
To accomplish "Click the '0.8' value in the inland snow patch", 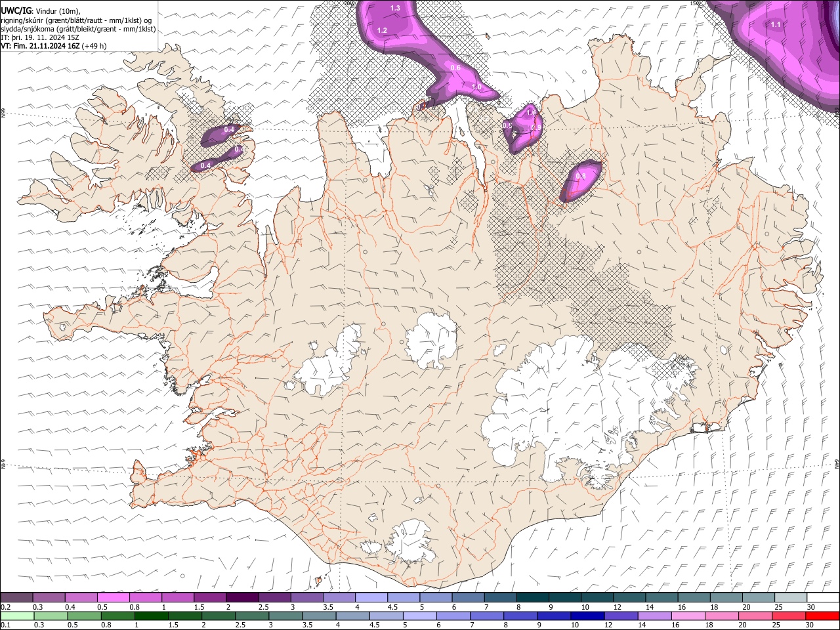I will pos(581,176).
